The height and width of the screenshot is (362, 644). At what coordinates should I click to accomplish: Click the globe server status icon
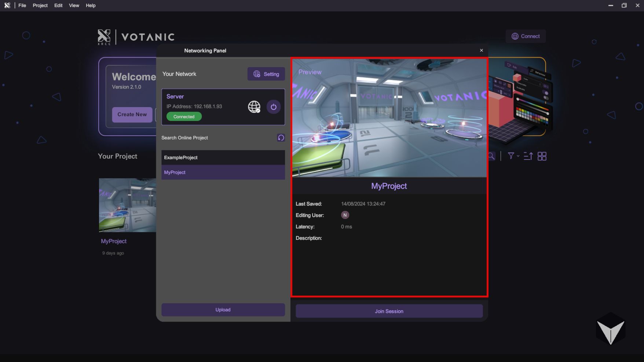[254, 107]
